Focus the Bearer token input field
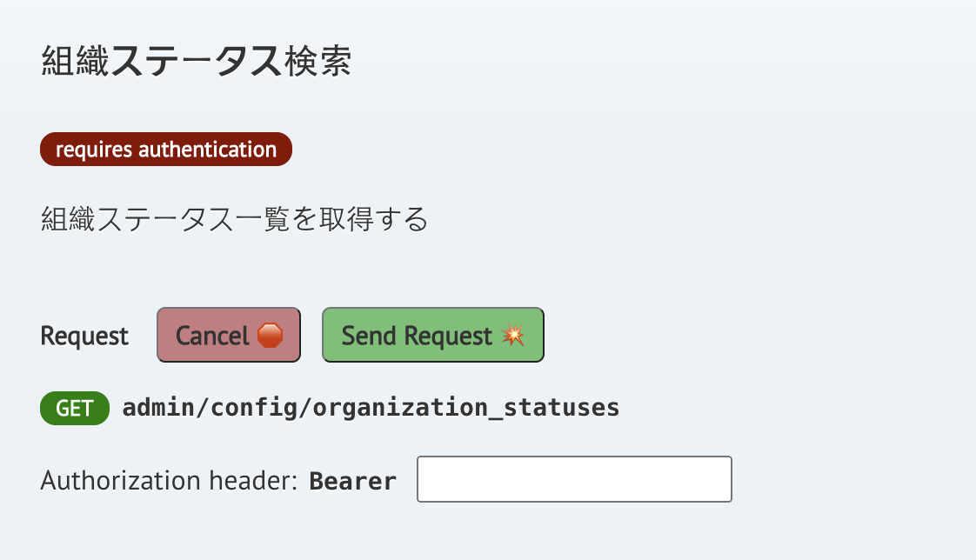Screen dimensions: 976x560 (574, 479)
